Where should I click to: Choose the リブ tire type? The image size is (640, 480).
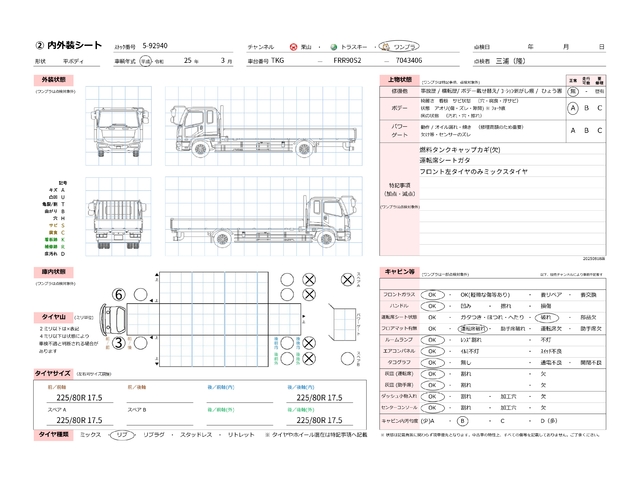(123, 435)
